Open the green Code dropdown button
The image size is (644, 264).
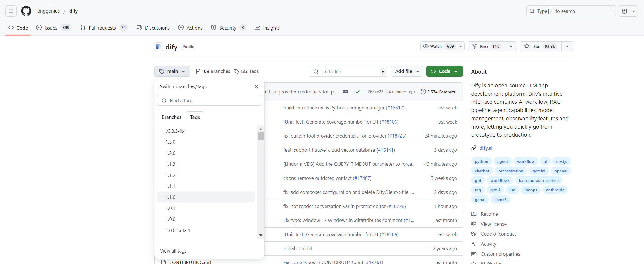coord(444,71)
